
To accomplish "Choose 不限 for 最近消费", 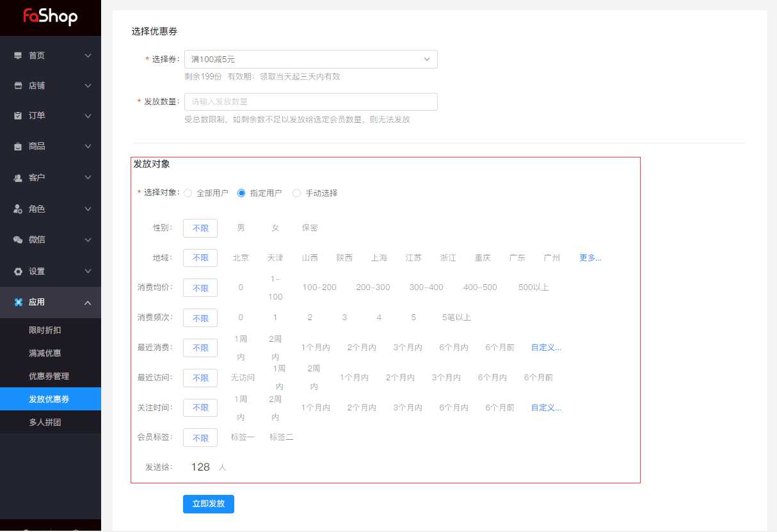I will (x=200, y=348).
